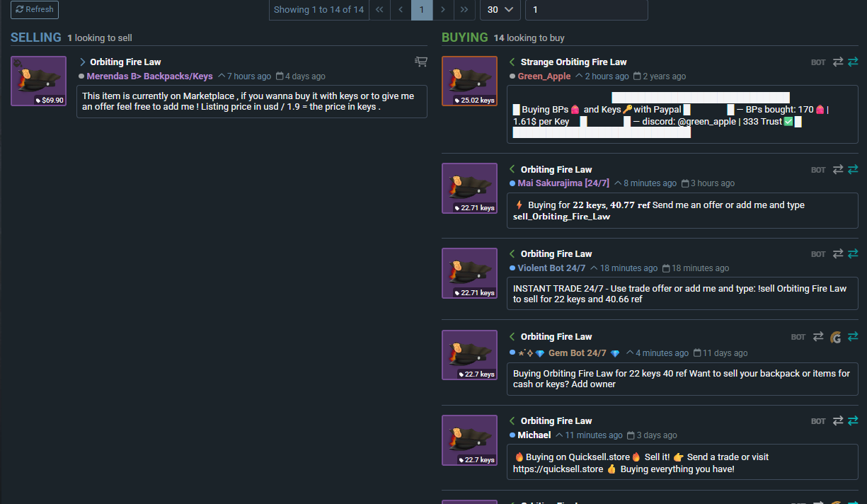This screenshot has width=867, height=504.
Task: Go to previous page of listings
Action: tap(401, 10)
